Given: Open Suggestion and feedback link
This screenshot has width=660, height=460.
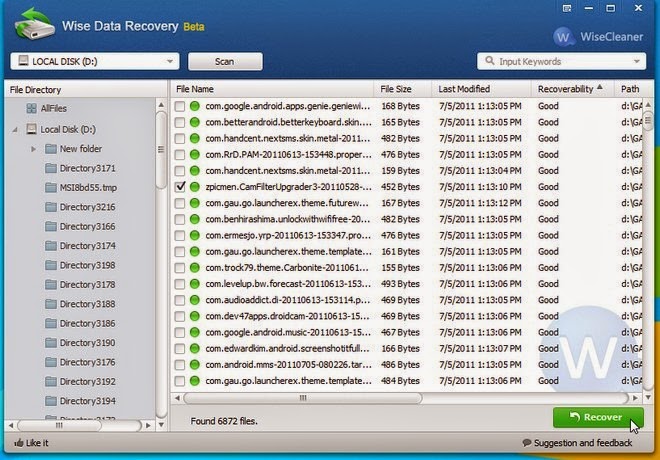Looking at the screenshot, I should point(577,443).
